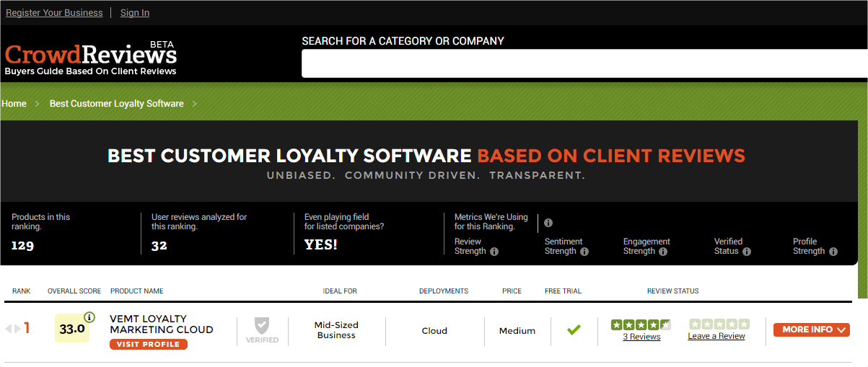Click the green free trial checkmark

coord(574,330)
